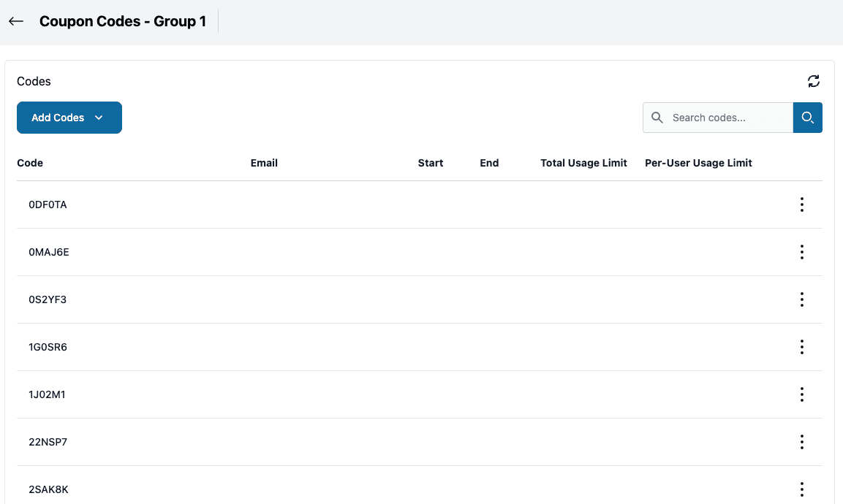This screenshot has width=843, height=504.
Task: Click the Code column header
Action: [30, 163]
